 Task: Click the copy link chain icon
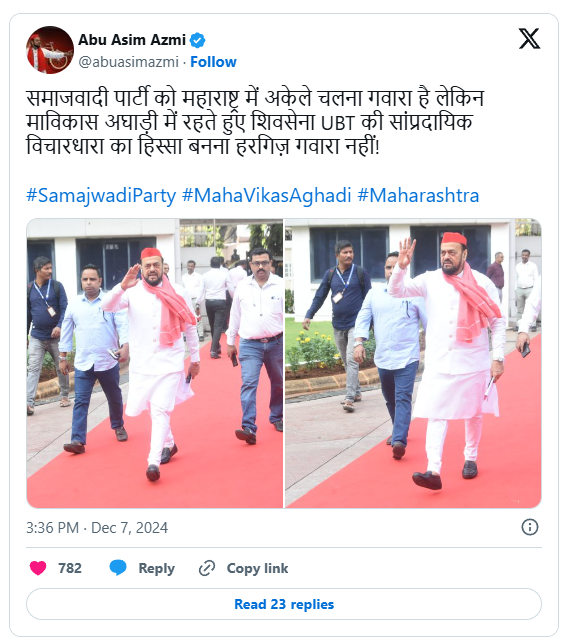207,568
